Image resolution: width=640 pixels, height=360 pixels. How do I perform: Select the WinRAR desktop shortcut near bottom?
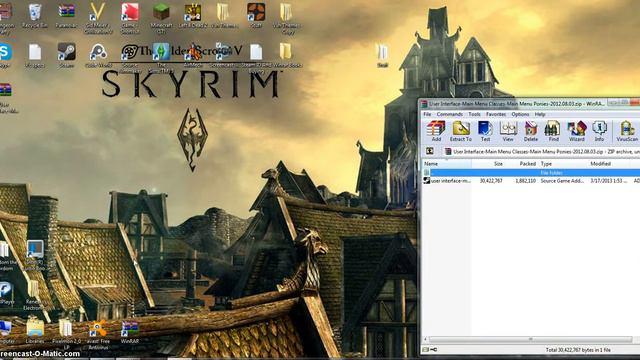129,331
